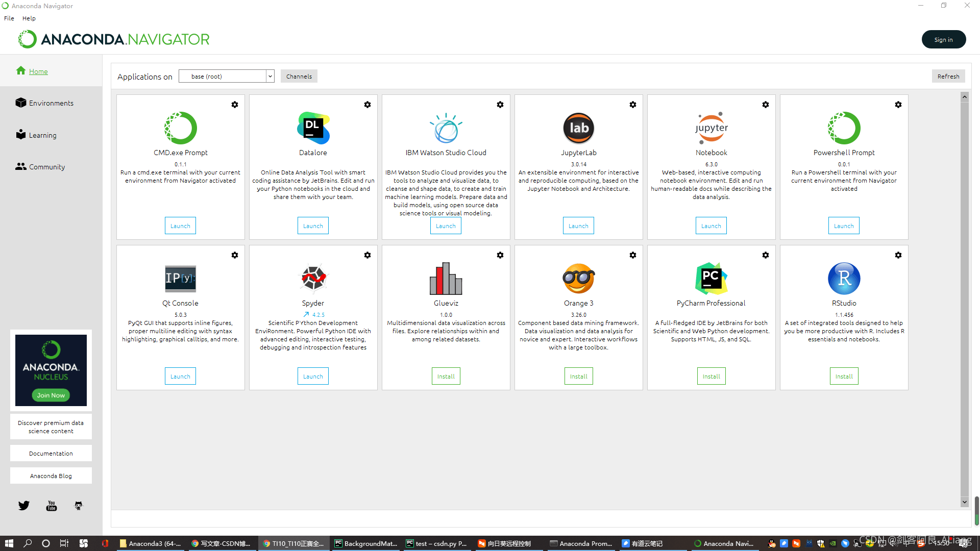Viewport: 980px width, 551px height.
Task: Open settings gear for RStudio
Action: pos(898,255)
